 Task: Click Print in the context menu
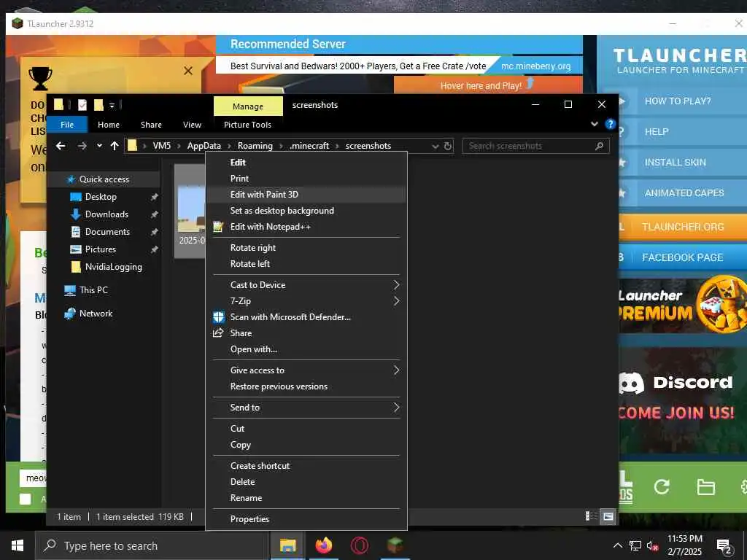point(306,179)
